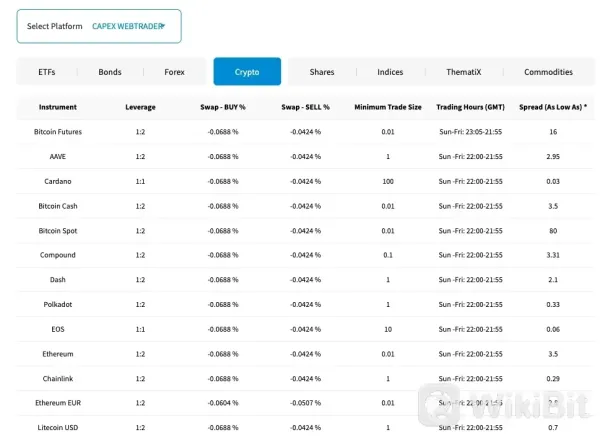Open the Forex tab
Screen dimensions: 600x440
point(174,72)
